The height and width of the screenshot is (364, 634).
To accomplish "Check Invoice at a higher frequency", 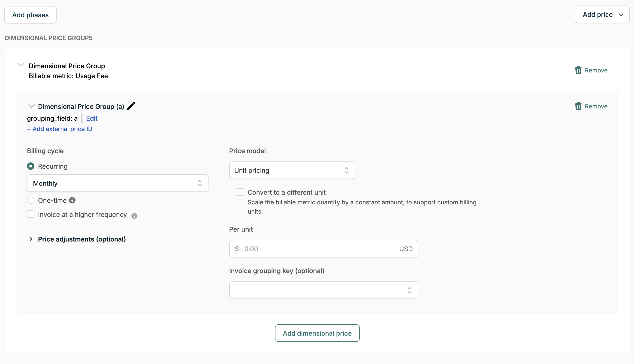I will coord(31,214).
